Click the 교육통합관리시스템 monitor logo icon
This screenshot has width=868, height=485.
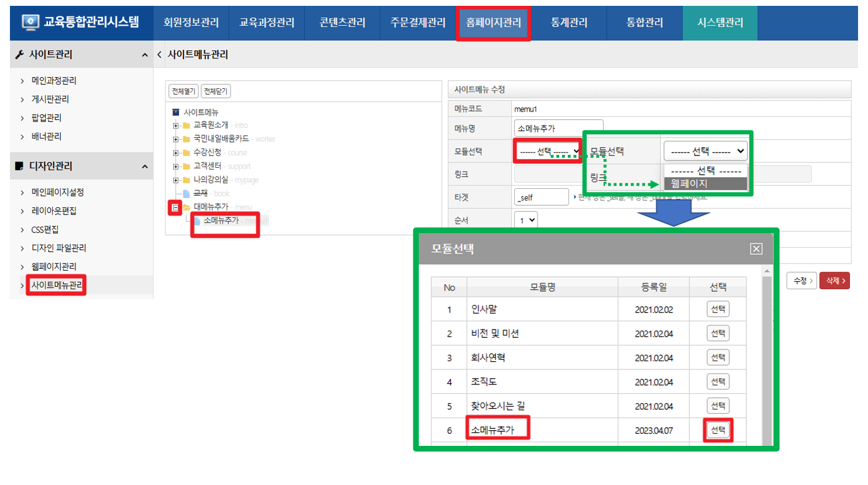30,22
